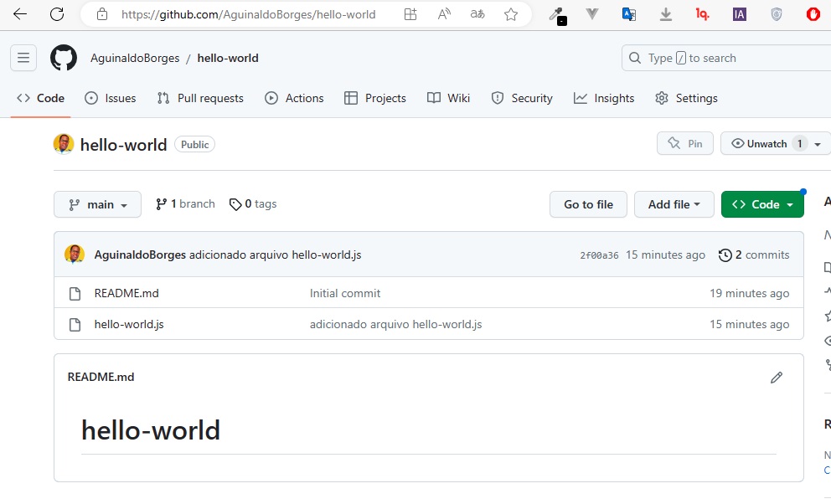Image resolution: width=831 pixels, height=504 pixels.
Task: Add this page to favorites with the star
Action: (x=511, y=14)
